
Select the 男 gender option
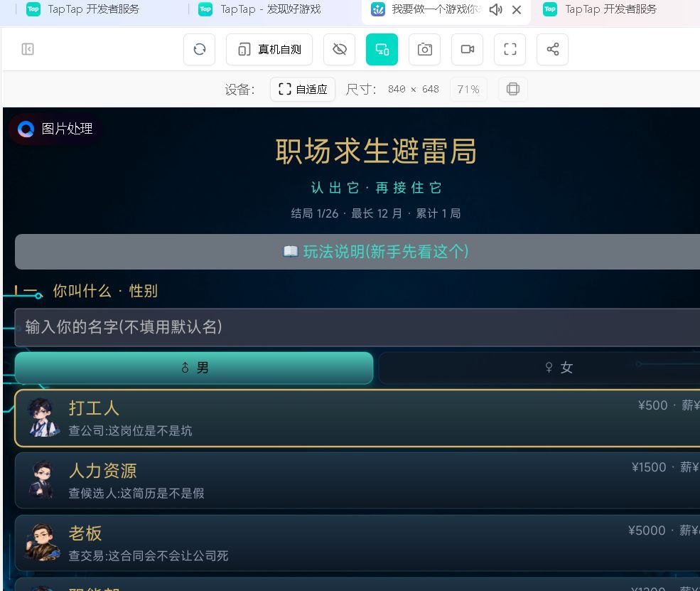click(194, 368)
